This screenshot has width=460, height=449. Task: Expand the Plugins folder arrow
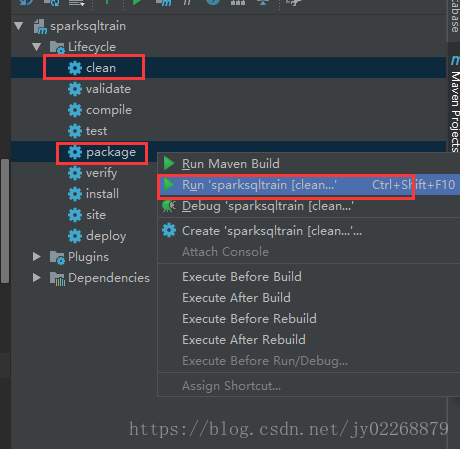(37, 257)
